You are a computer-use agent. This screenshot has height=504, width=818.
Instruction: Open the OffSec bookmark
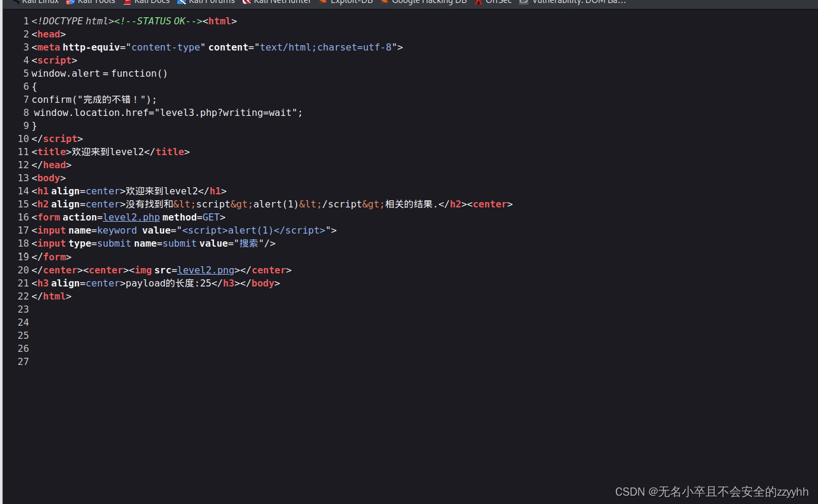pos(493,2)
